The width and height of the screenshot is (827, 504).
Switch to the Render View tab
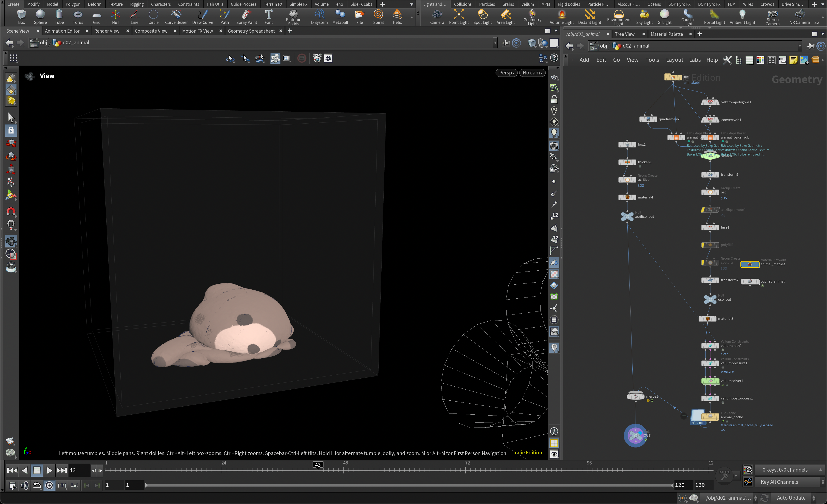[106, 31]
